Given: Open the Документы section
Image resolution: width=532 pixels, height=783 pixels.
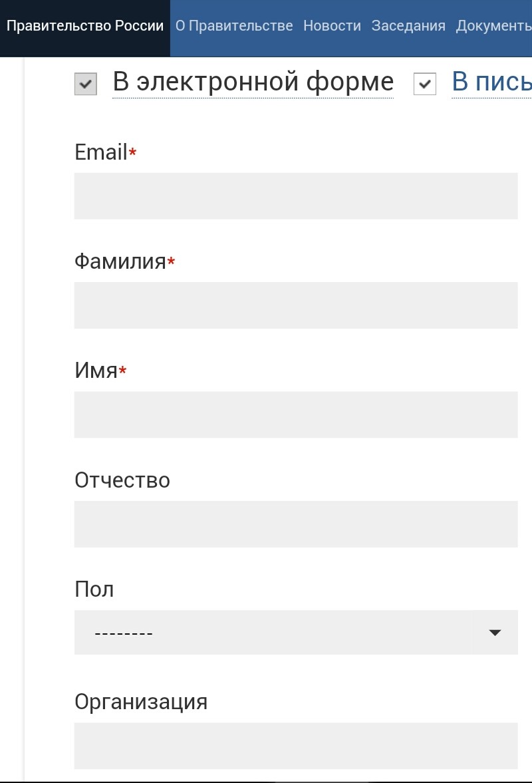Looking at the screenshot, I should [x=493, y=26].
